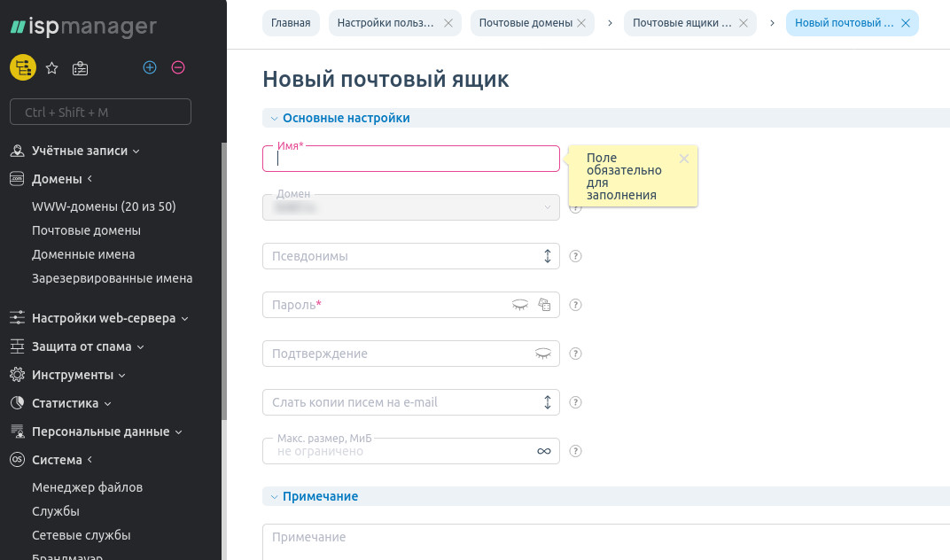Close the Поле обязательно tooltip
Screen dimensions: 950x560
[x=683, y=159]
